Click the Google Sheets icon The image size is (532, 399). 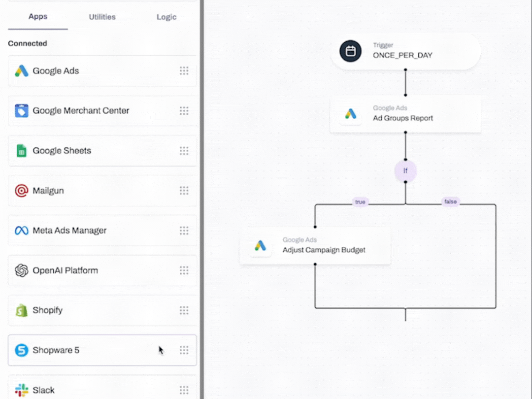[21, 151]
